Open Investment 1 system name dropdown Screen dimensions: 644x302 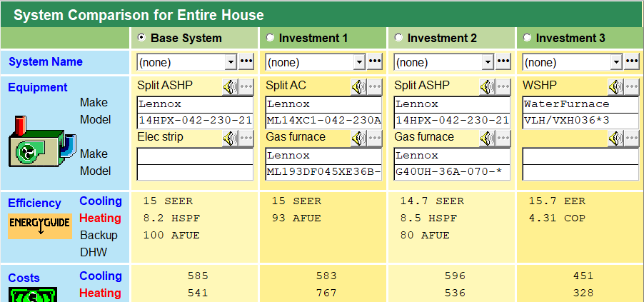pyautogui.click(x=359, y=62)
